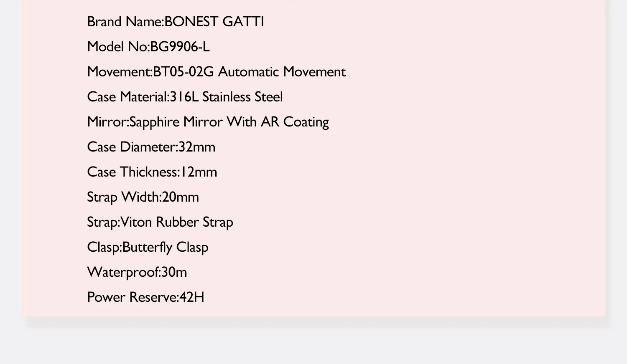This screenshot has width=627, height=364.
Task: Click the words Stainless Steel
Action: [x=242, y=97]
